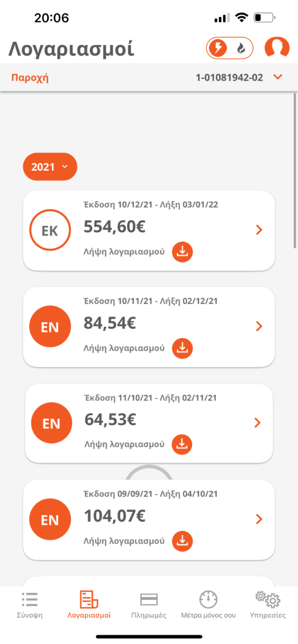Open details of the 64,53€ bill via its arrow
Image resolution: width=298 pixels, height=644 pixels.
point(258,423)
